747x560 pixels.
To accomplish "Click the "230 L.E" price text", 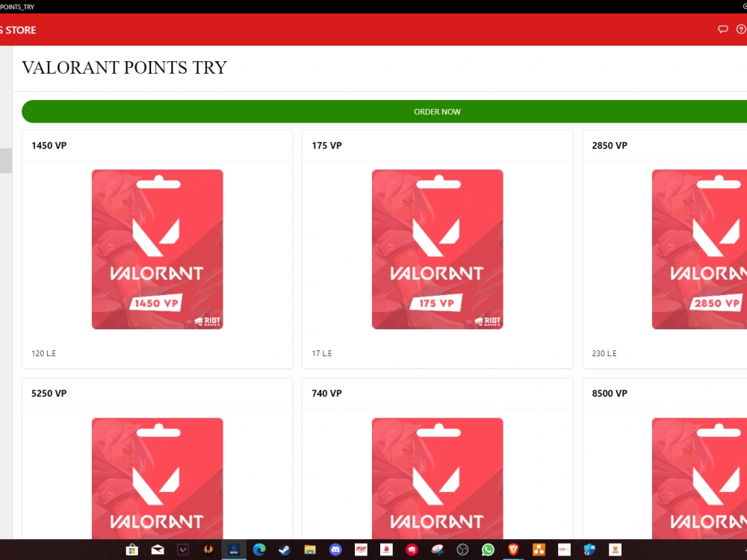I will pos(604,353).
